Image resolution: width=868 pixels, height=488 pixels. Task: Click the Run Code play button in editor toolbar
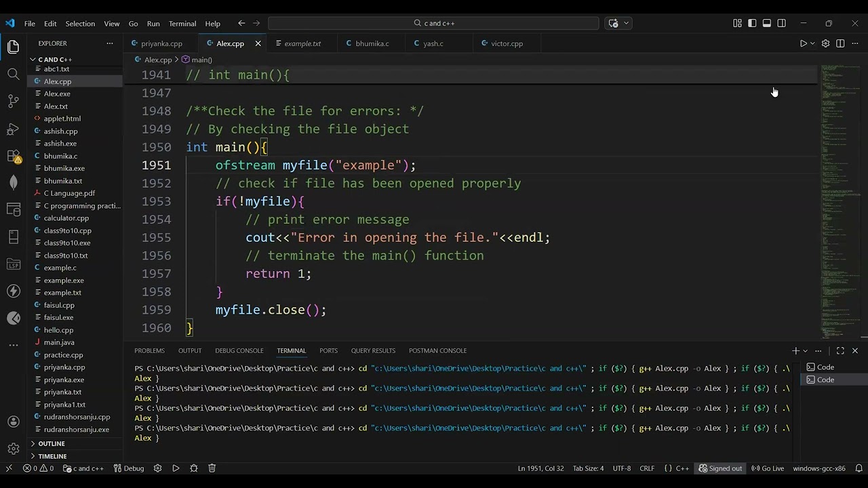803,43
